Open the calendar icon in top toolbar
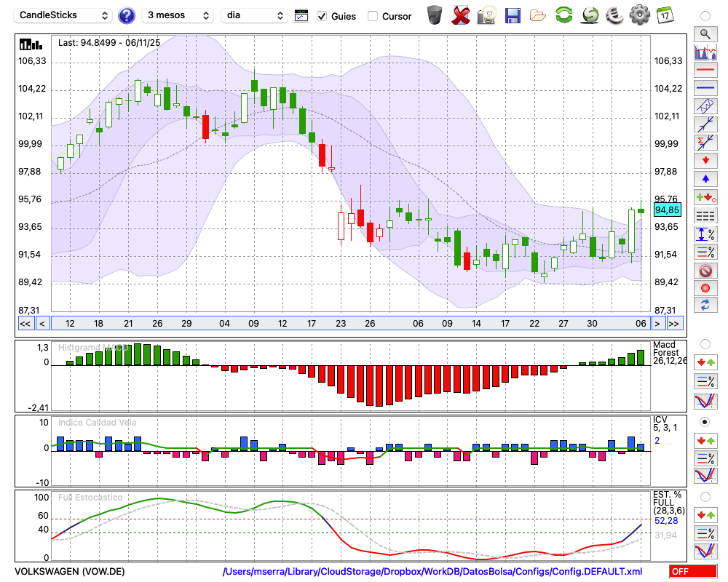Viewport: 728px width, 582px height. (664, 15)
